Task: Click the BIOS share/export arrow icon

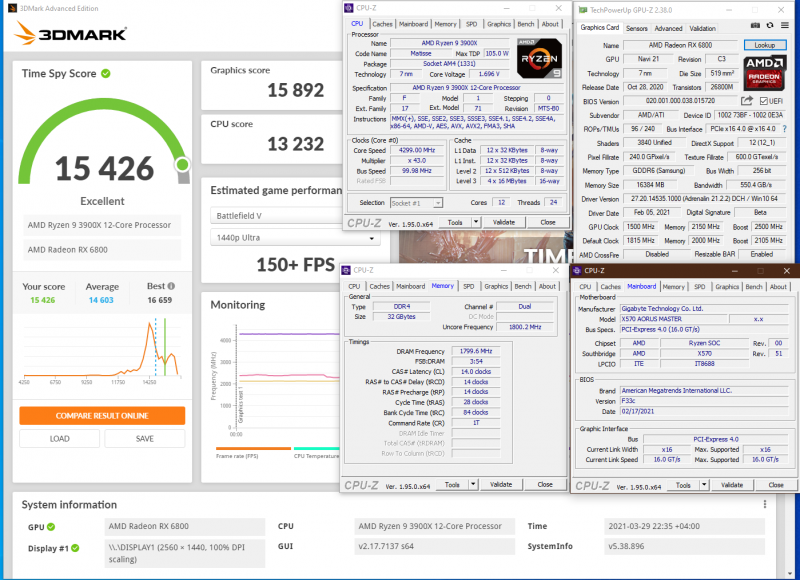Action: tap(747, 101)
